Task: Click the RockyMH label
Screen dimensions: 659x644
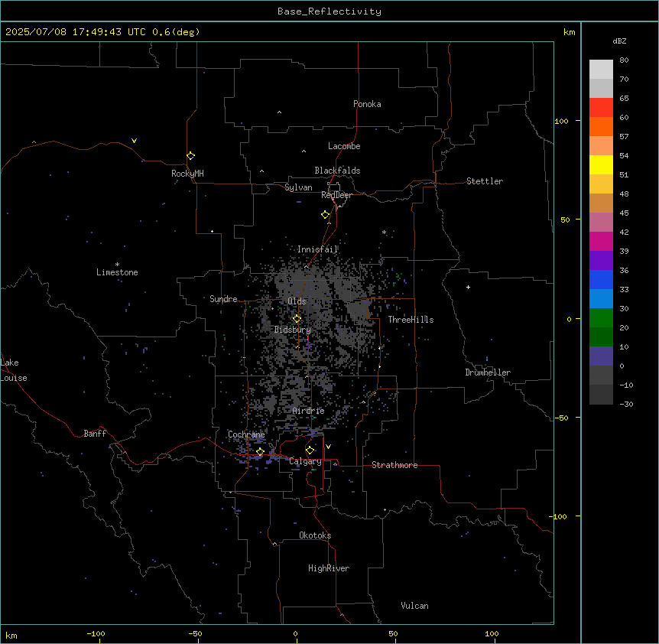Action: pyautogui.click(x=187, y=174)
